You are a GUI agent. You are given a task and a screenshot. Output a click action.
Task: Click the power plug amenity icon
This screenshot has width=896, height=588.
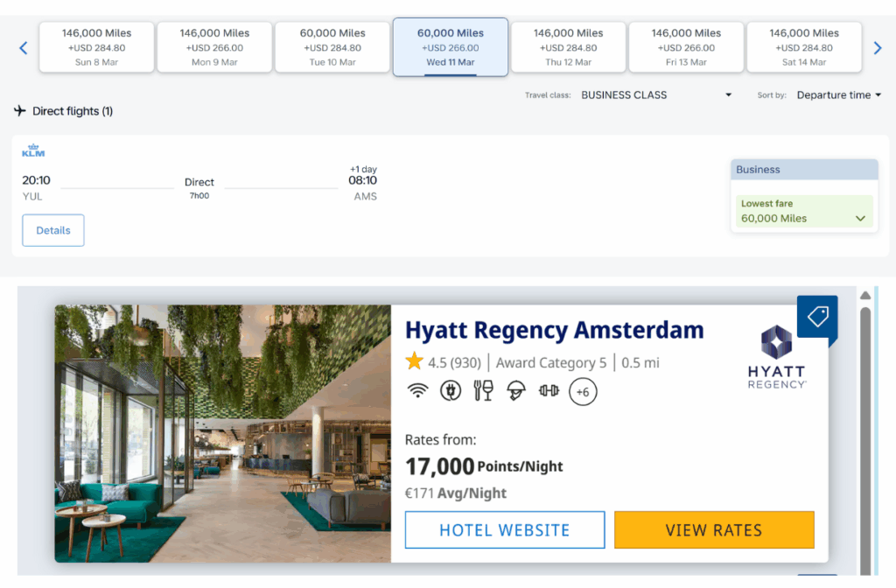(451, 391)
